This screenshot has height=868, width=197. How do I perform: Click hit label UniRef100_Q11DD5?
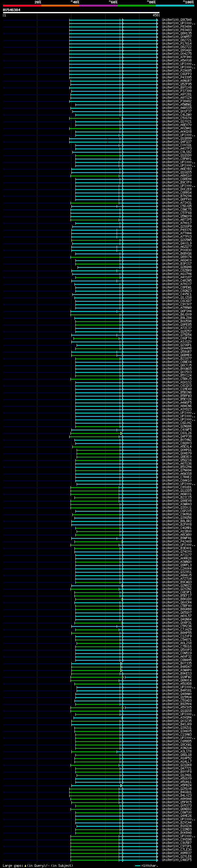176,491
